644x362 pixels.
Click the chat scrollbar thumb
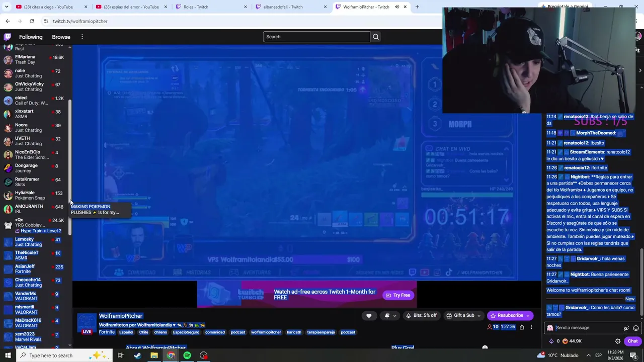pos(641,282)
